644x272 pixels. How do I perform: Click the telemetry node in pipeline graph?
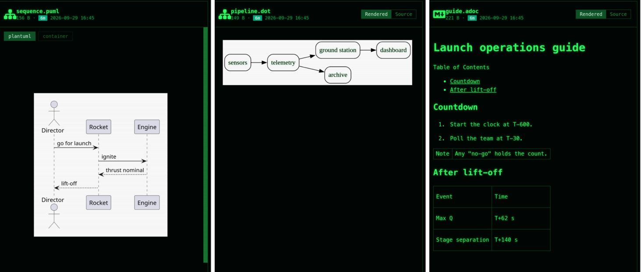(x=283, y=63)
